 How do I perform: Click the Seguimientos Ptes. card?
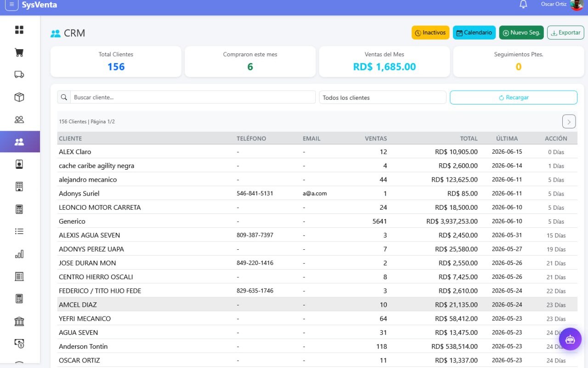519,62
